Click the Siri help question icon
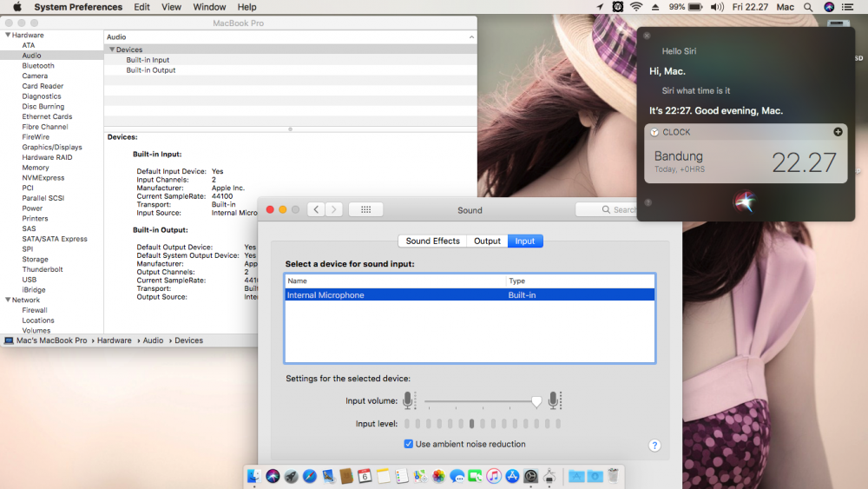Viewport: 868px width, 489px height. coord(648,202)
